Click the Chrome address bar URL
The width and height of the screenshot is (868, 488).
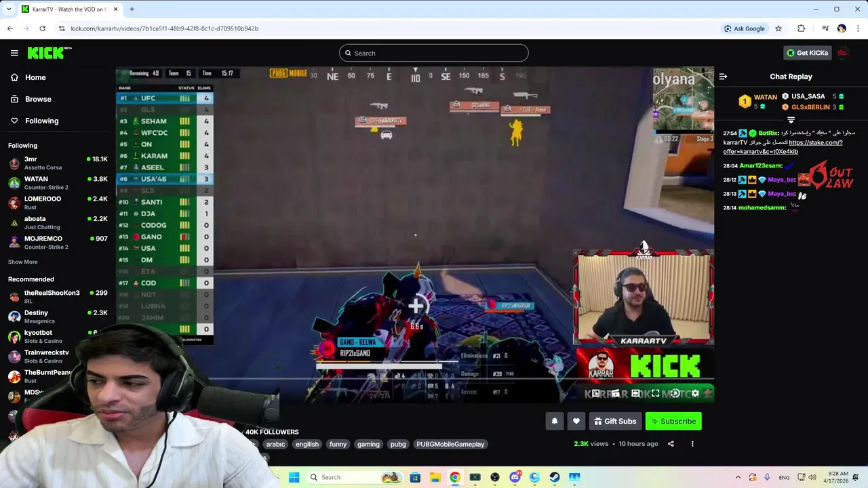(x=164, y=28)
